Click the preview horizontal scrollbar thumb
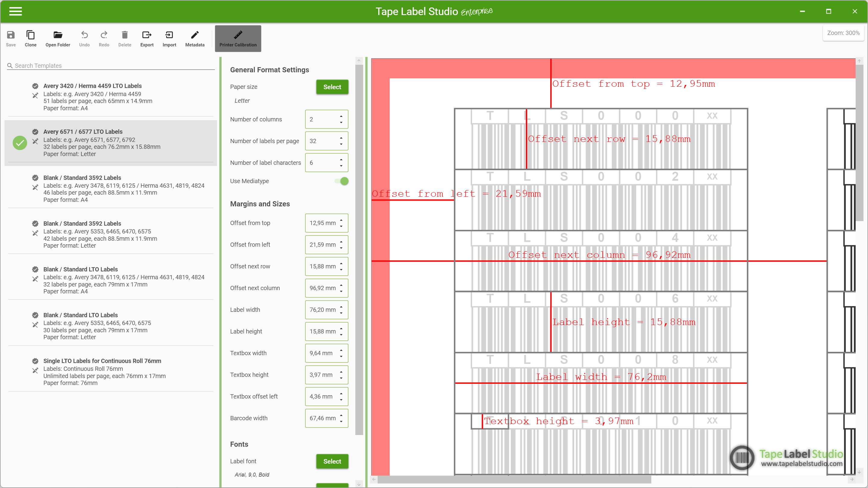This screenshot has height=488, width=868. coord(514,479)
